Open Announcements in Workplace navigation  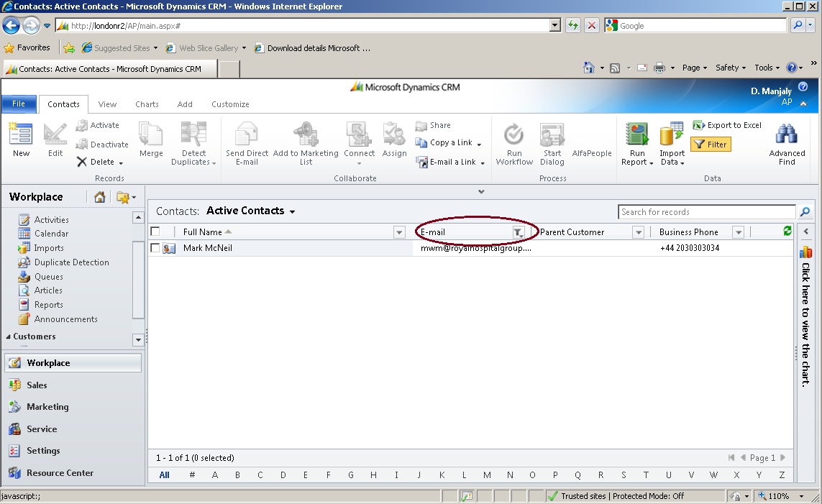pos(65,319)
